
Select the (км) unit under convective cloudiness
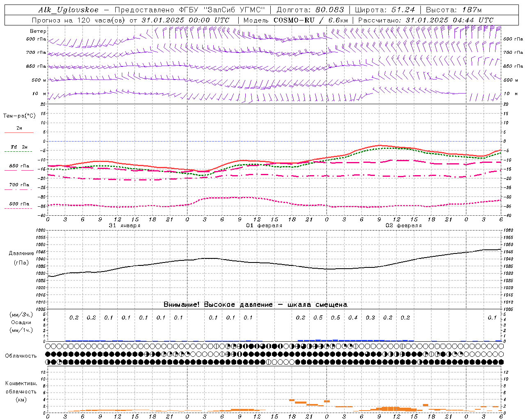point(21,399)
